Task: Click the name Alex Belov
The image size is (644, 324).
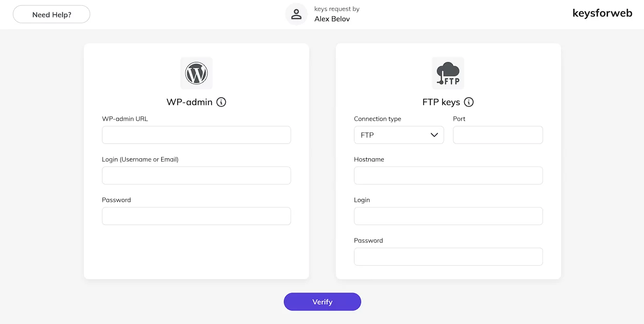Action: click(332, 19)
